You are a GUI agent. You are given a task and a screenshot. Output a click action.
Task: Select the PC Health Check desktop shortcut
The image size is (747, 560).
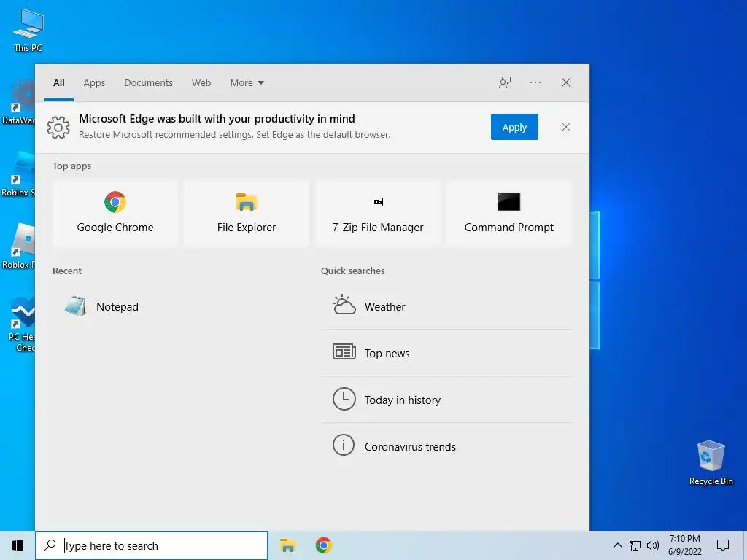tap(22, 324)
